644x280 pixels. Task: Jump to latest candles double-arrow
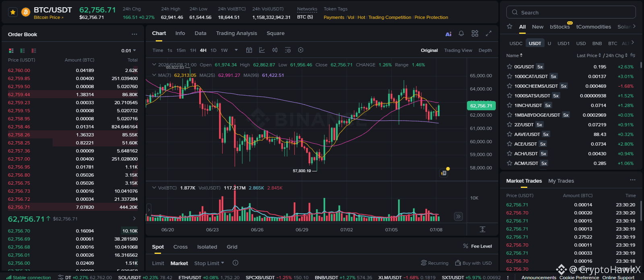tap(458, 216)
